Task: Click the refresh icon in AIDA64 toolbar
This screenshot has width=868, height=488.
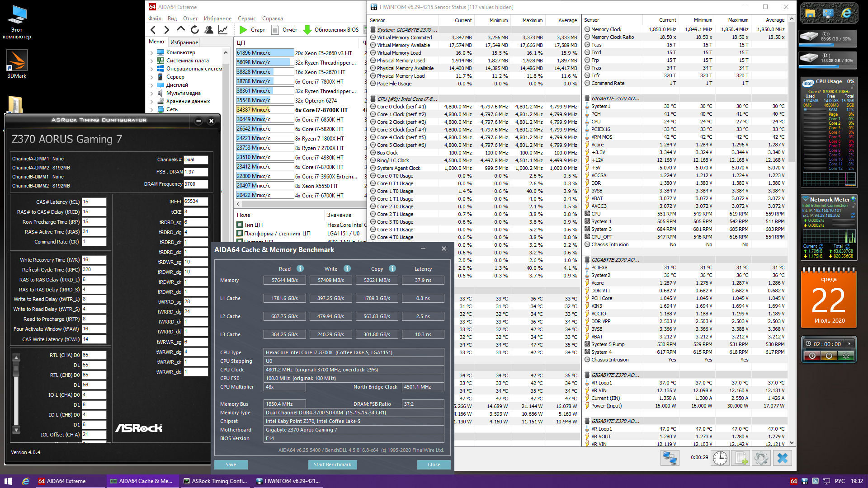Action: coord(195,30)
